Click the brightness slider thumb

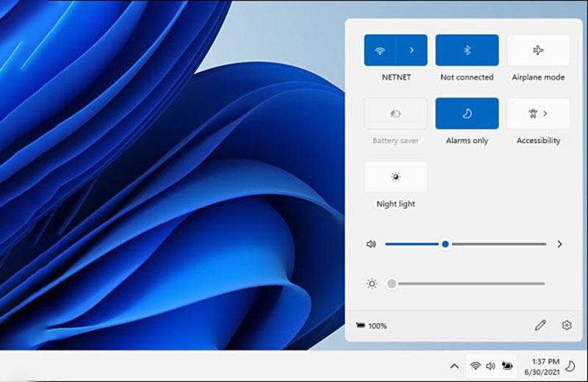click(x=392, y=284)
